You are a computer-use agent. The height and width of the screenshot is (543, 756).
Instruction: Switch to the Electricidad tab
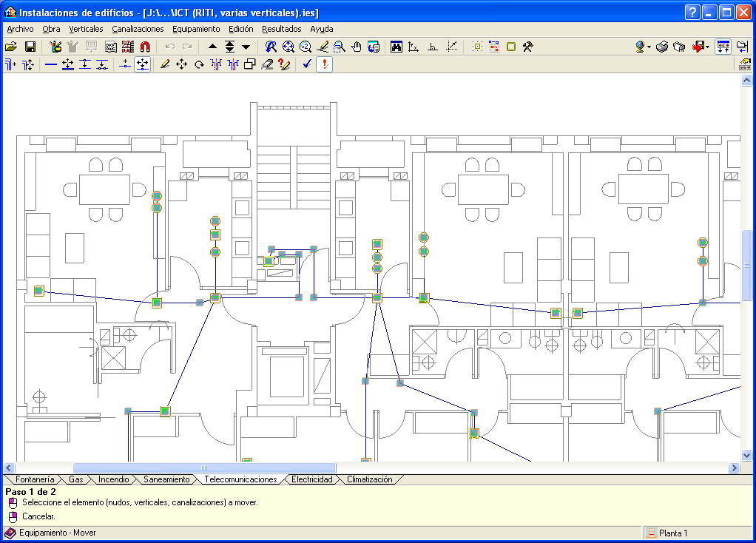coord(311,479)
